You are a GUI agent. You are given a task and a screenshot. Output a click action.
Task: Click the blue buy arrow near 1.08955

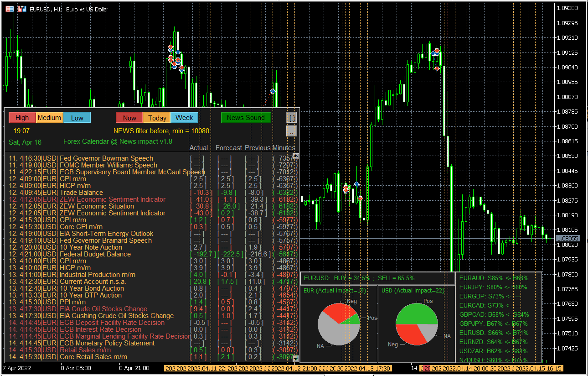(273, 91)
